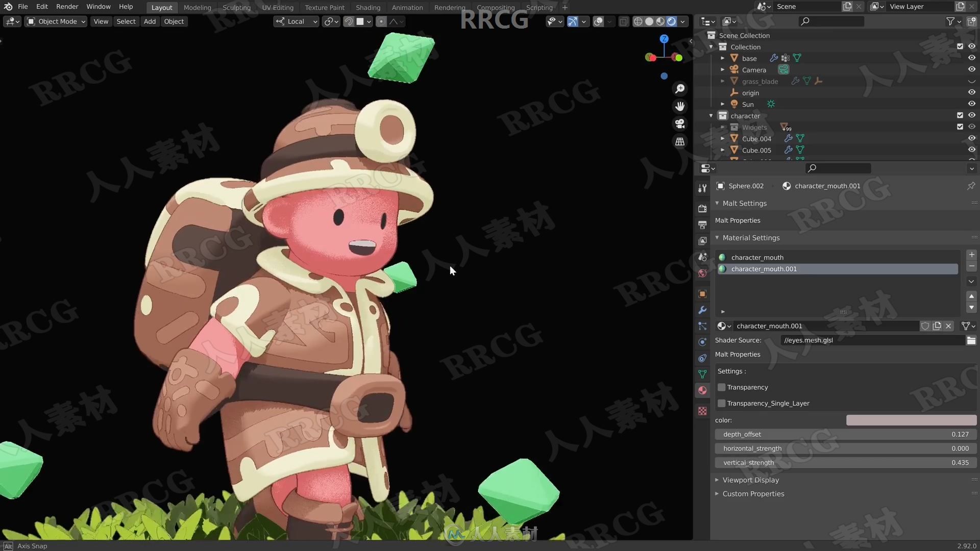
Task: Toggle Transparency checkbox in Malt Settings
Action: point(722,387)
